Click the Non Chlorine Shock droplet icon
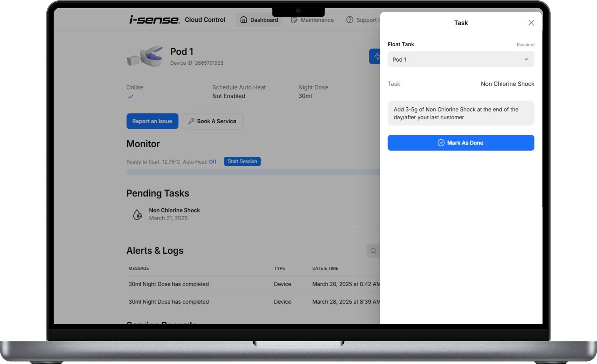 (137, 214)
